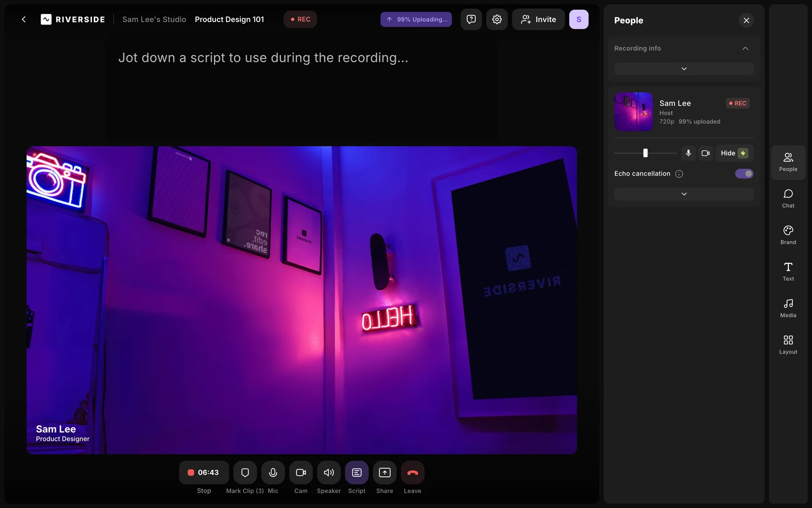Screen dimensions: 812x508
Task: Collapse the Recording info section
Action: 745,48
